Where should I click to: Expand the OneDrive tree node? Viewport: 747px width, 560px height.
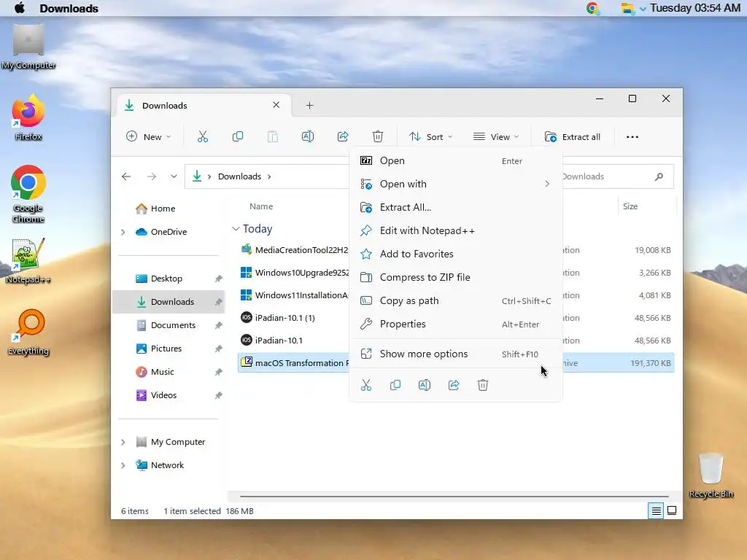click(123, 232)
